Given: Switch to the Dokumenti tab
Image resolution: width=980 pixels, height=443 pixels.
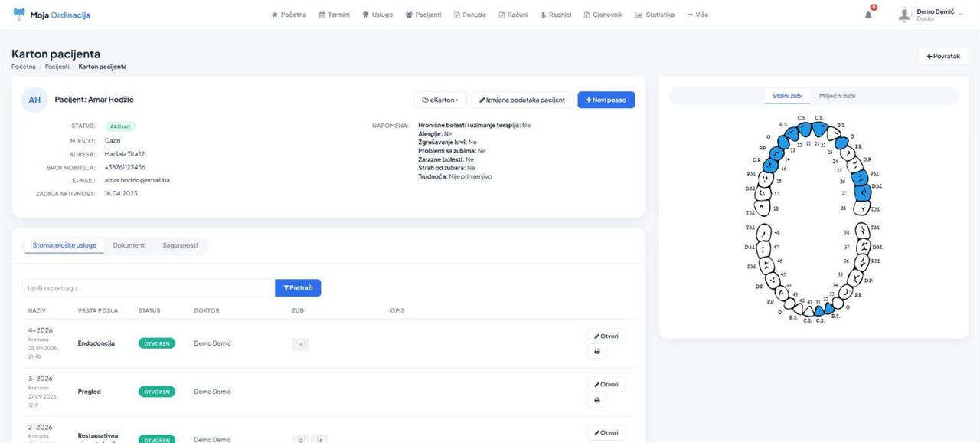Looking at the screenshot, I should (129, 245).
